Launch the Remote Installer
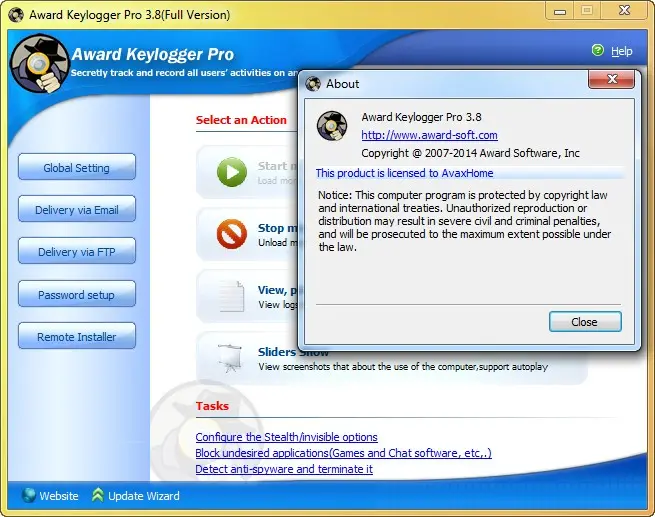This screenshot has width=655, height=517. (x=77, y=336)
